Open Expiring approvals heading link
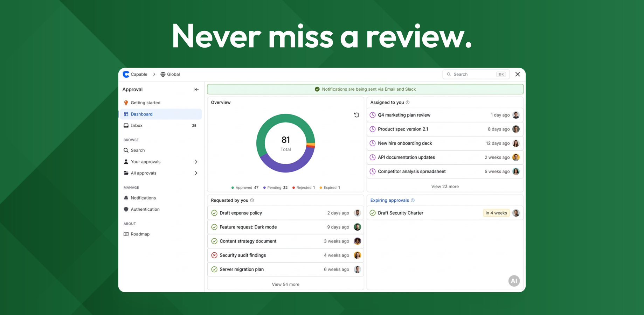 (389, 200)
